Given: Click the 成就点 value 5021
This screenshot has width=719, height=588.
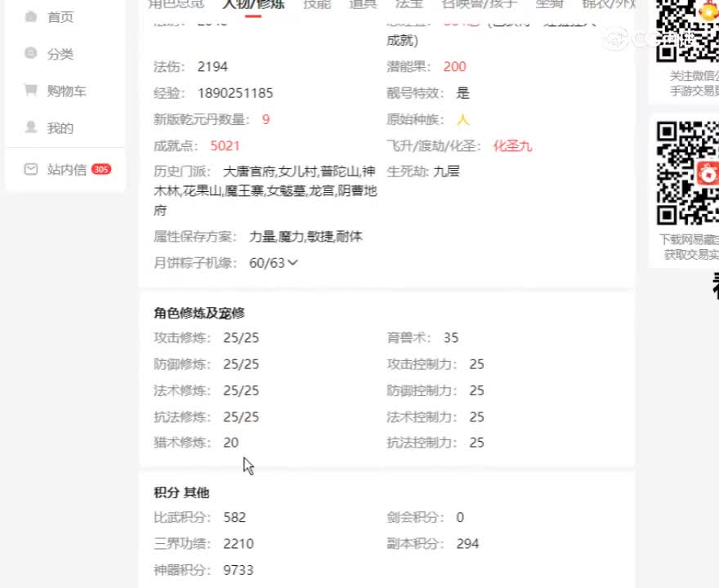Looking at the screenshot, I should [226, 146].
